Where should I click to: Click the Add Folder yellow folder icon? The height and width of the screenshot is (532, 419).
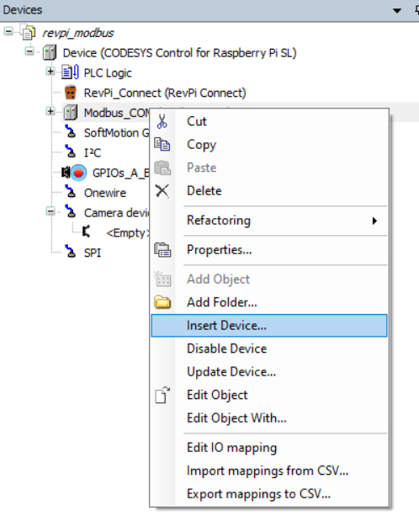pyautogui.click(x=162, y=302)
